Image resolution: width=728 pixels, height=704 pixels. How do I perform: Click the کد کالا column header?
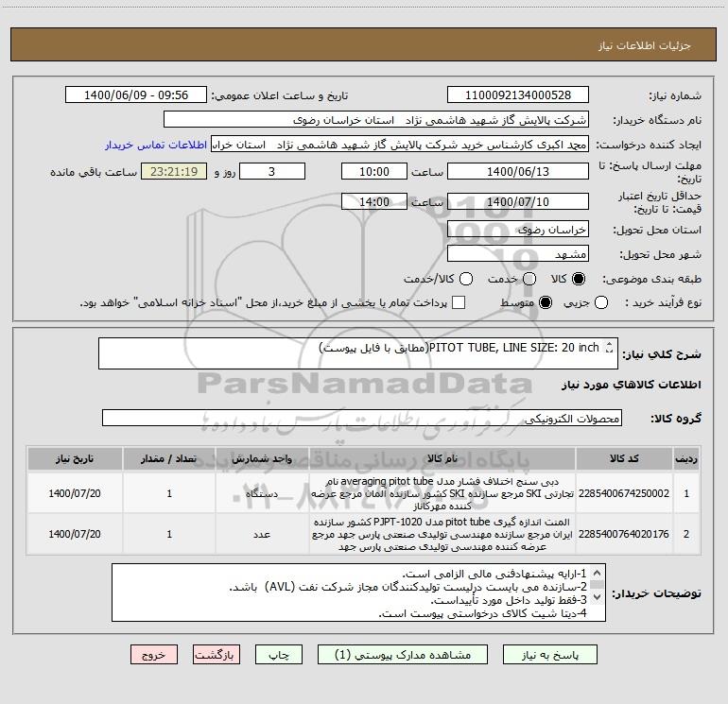pyautogui.click(x=624, y=458)
